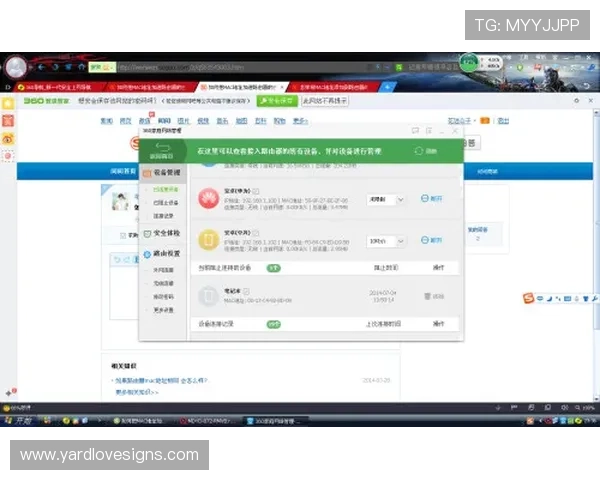The image size is (600, 480).
Task: Switch to the fourth red browser tab
Action: pos(334,87)
